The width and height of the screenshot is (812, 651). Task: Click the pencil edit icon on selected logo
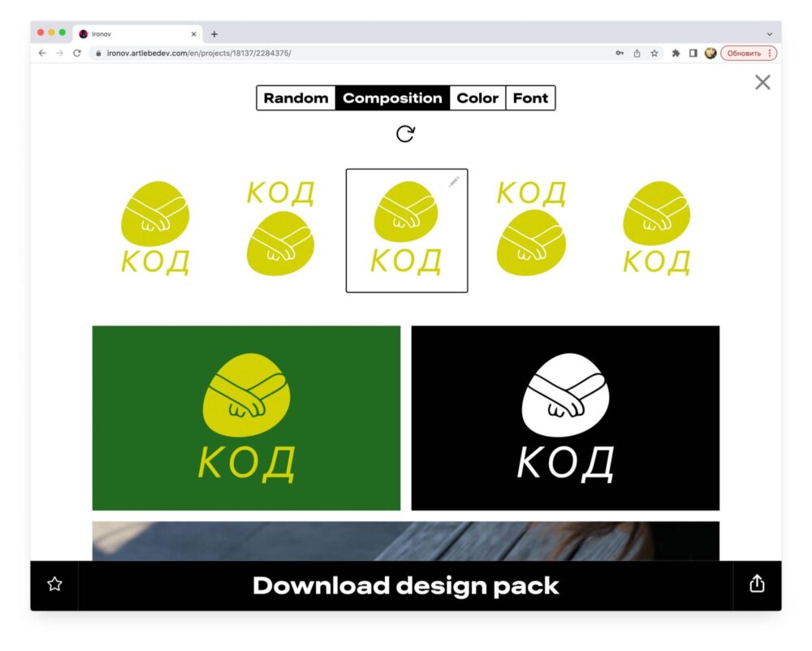pos(454,182)
